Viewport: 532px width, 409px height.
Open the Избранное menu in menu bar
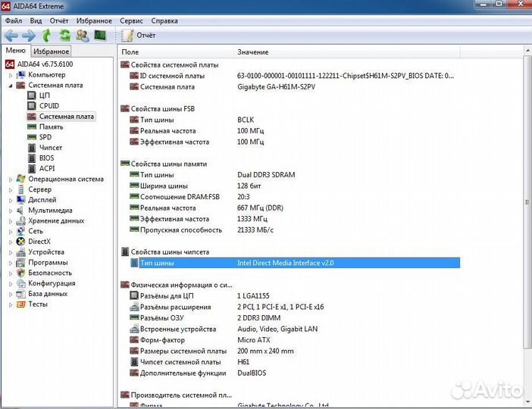pyautogui.click(x=94, y=21)
